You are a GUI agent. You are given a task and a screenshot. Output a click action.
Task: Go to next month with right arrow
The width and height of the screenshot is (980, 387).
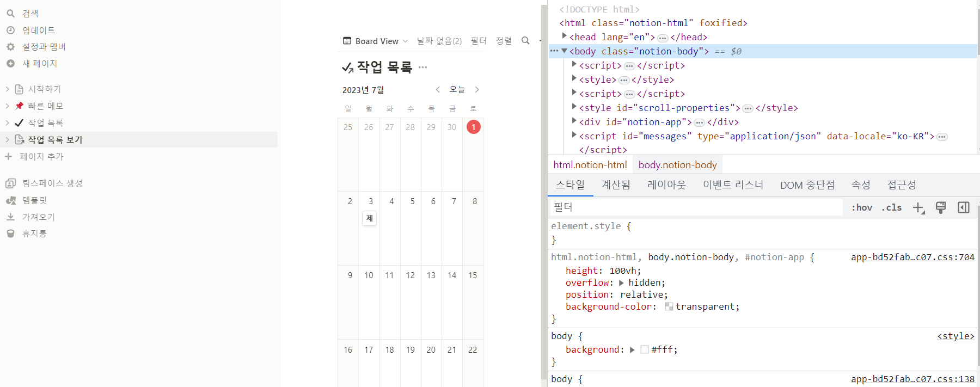(477, 90)
